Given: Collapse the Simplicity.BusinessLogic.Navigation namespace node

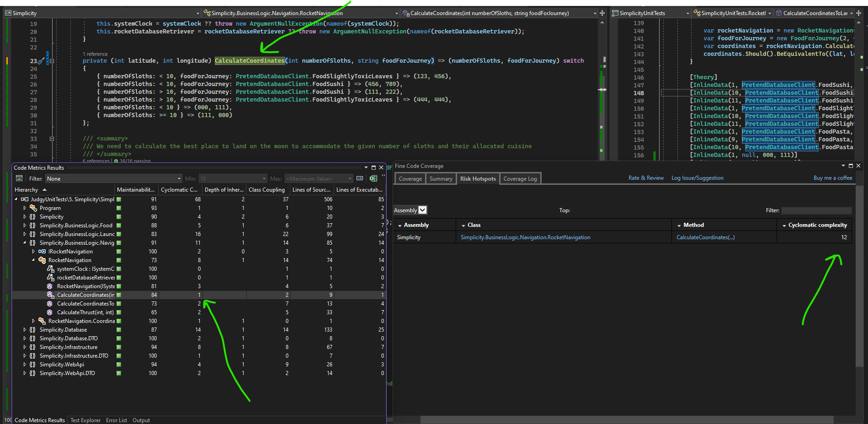Looking at the screenshot, I should [25, 243].
